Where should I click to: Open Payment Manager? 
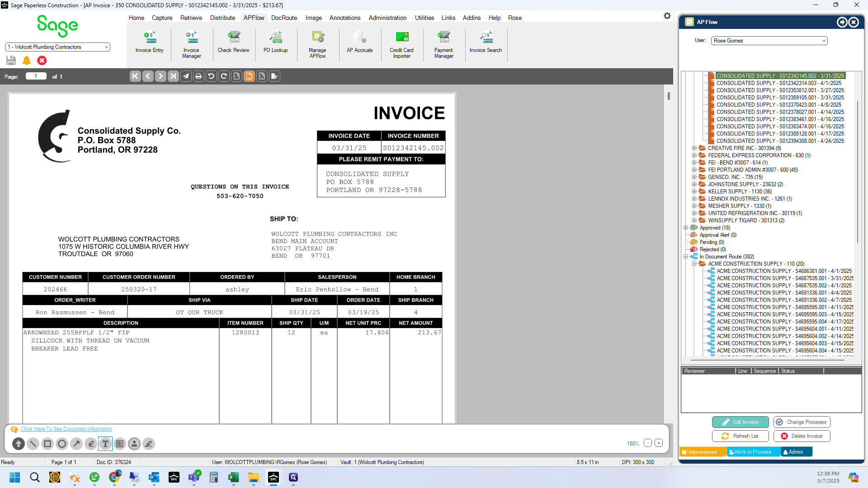click(443, 45)
